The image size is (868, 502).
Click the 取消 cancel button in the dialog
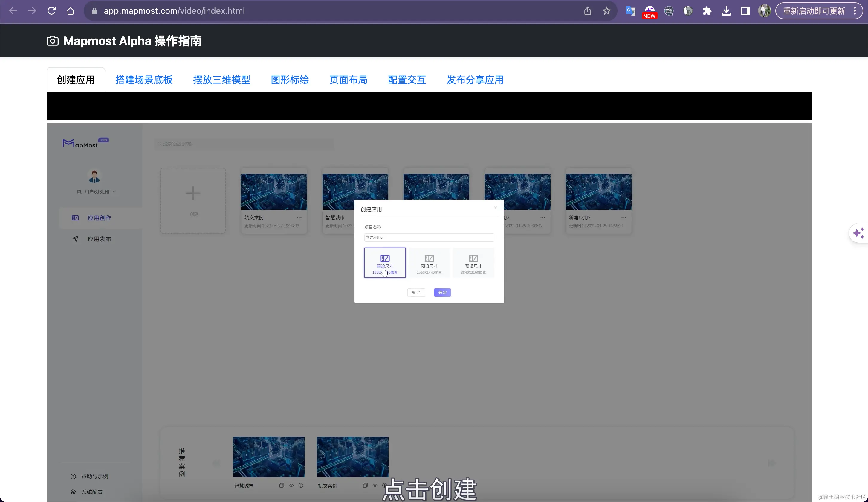(416, 292)
